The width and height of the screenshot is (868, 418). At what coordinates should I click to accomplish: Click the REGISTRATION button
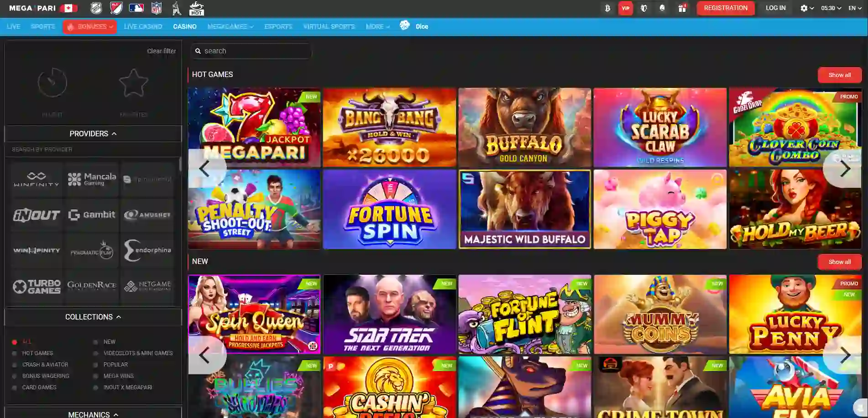pyautogui.click(x=725, y=8)
